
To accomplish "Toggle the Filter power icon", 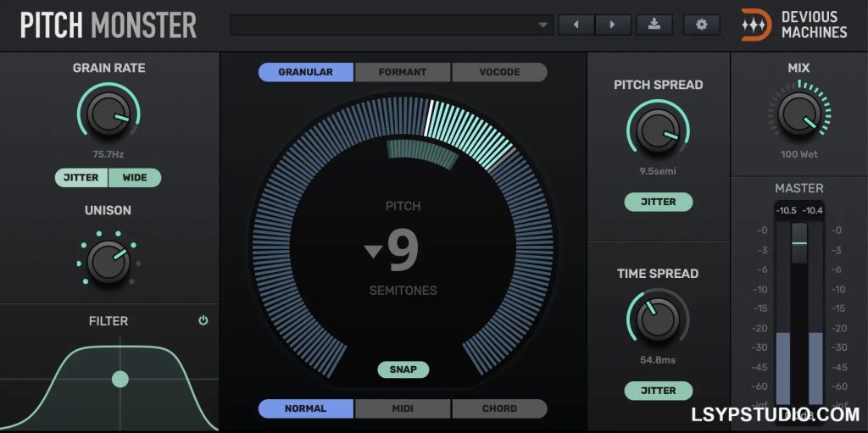I will [203, 320].
